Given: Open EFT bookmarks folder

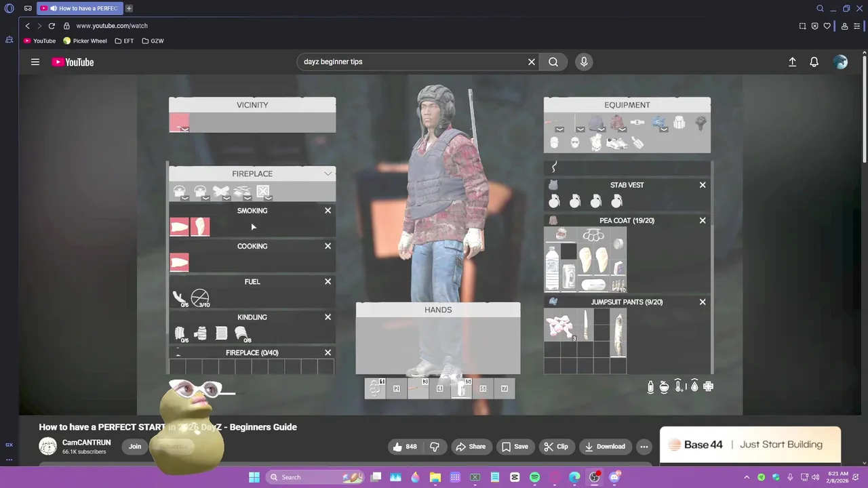Looking at the screenshot, I should pos(125,41).
